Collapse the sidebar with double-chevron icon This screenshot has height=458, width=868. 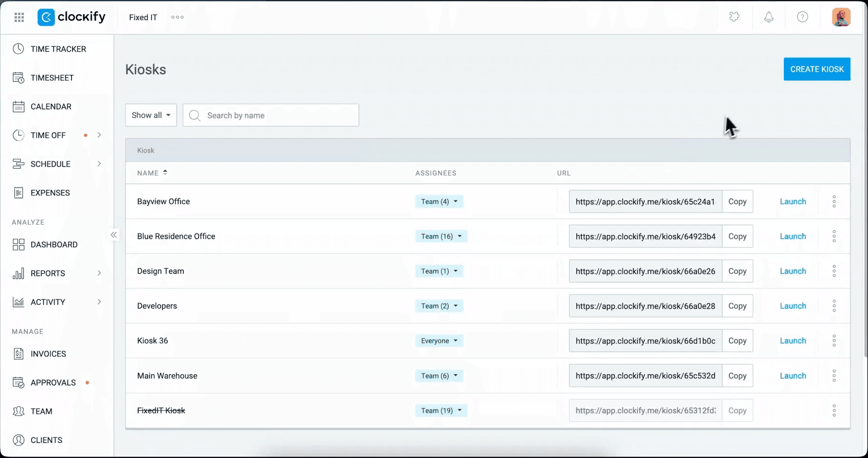pos(114,235)
